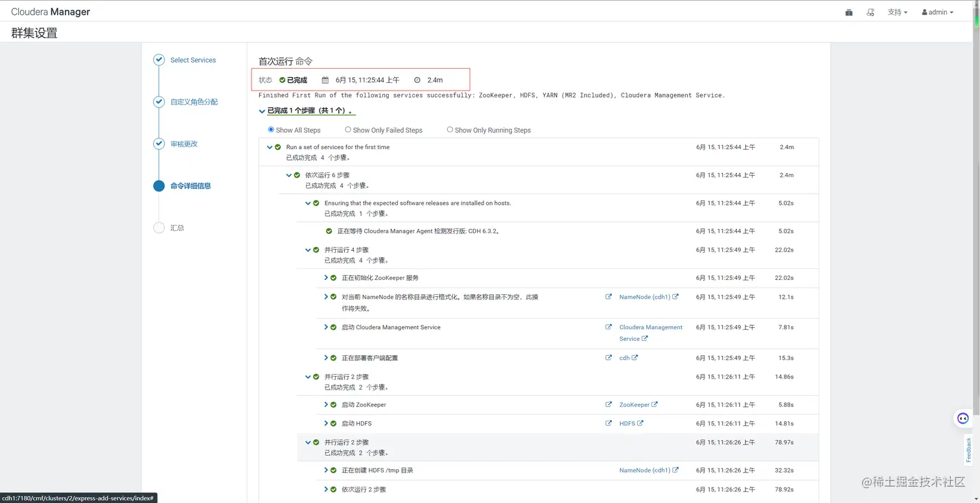Click pop-out icon for Cloudera Management Service step
This screenshot has height=503, width=980.
pos(609,327)
